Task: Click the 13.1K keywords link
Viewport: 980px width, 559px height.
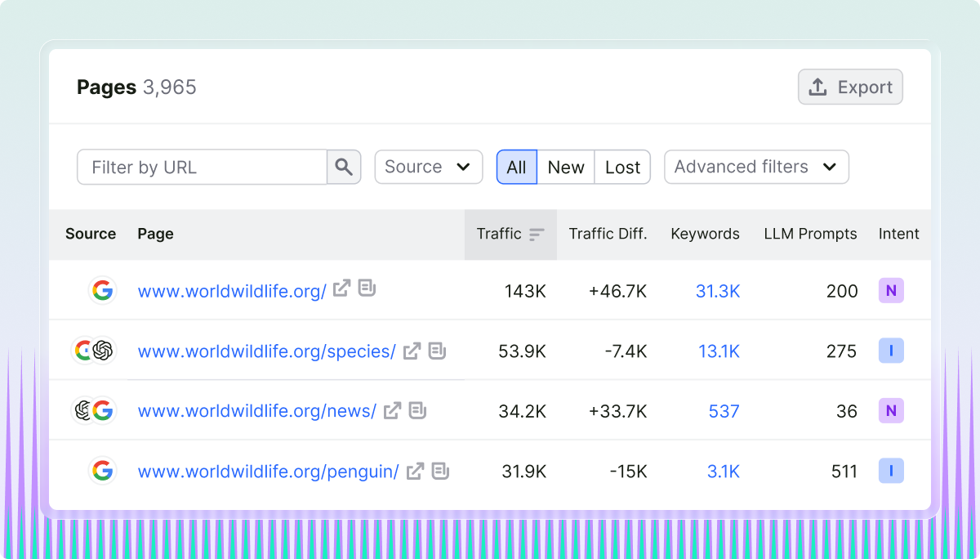Action: click(719, 351)
